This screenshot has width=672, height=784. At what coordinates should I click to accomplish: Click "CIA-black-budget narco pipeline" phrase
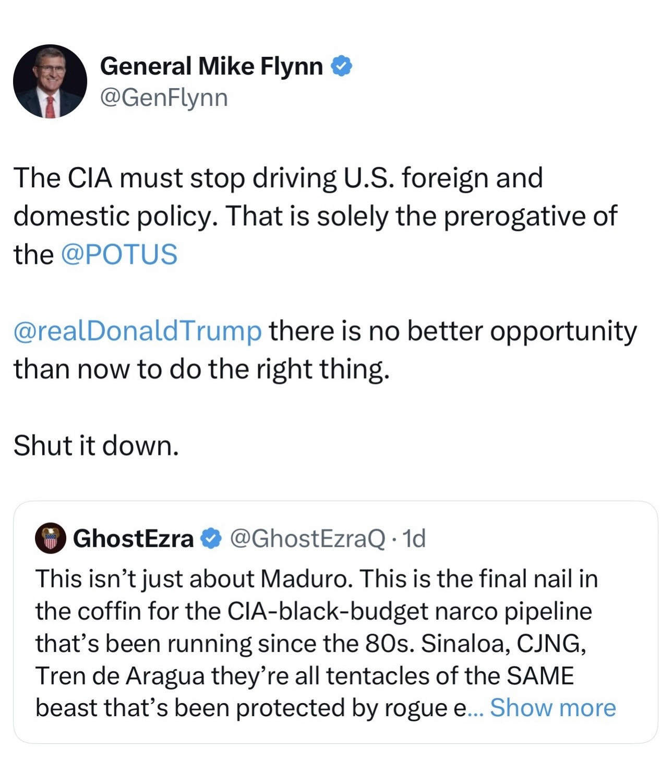(410, 611)
